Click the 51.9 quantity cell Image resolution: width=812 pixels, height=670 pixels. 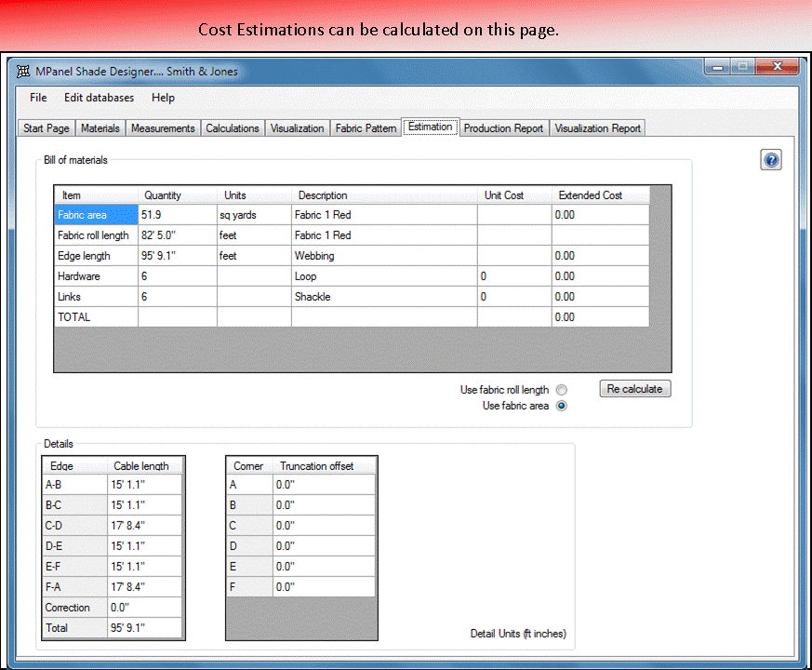tap(178, 215)
